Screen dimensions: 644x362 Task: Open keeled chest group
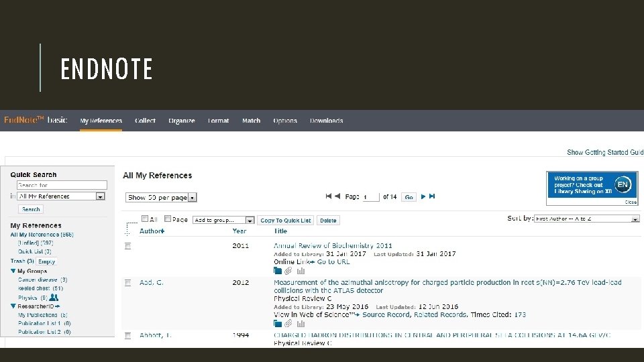point(40,288)
